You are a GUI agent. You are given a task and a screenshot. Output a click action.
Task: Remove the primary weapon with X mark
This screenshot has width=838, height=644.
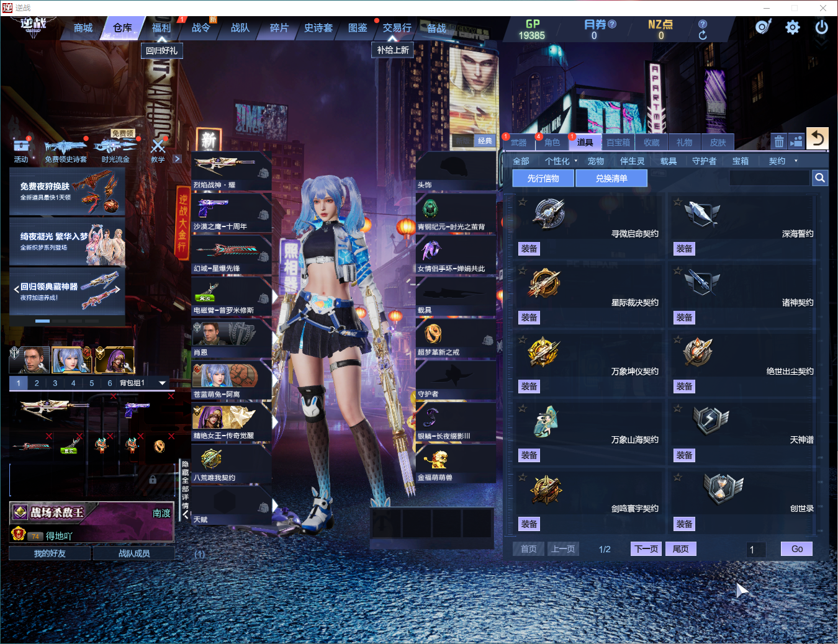point(113,396)
